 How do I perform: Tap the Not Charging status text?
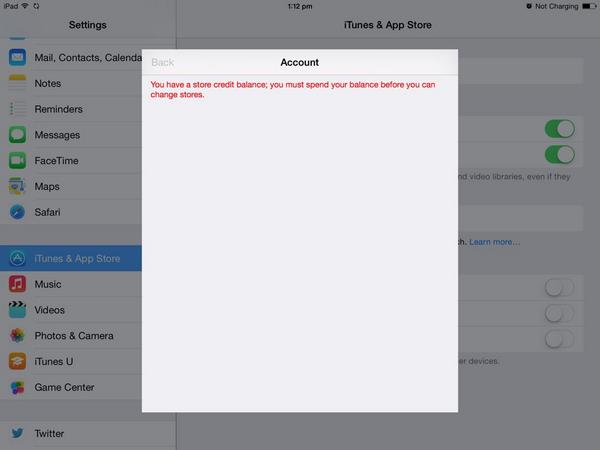coord(556,6)
